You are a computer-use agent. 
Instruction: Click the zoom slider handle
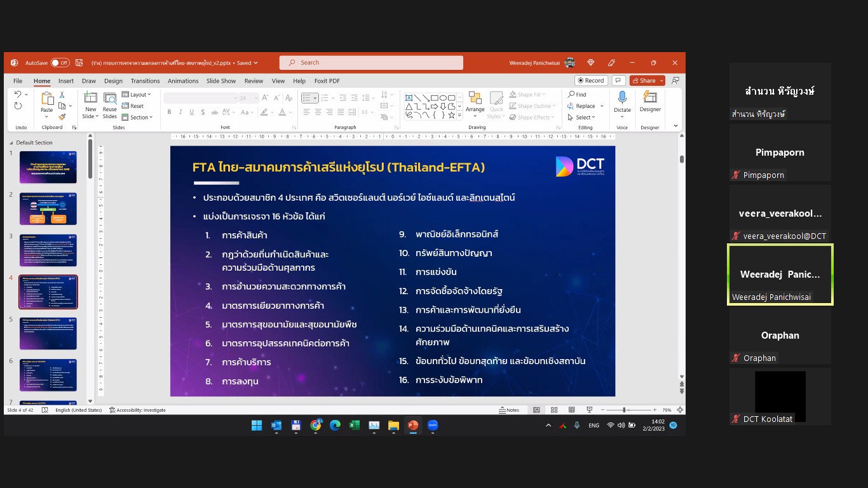pos(624,410)
